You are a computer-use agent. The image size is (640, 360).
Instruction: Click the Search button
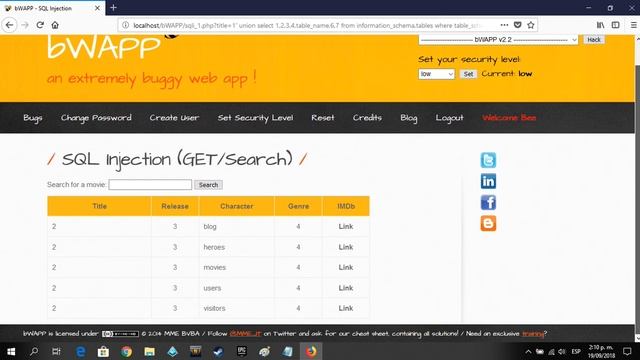(208, 185)
